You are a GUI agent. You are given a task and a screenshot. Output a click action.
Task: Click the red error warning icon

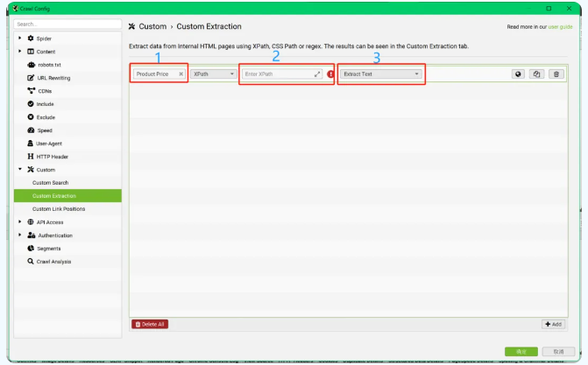pos(330,74)
